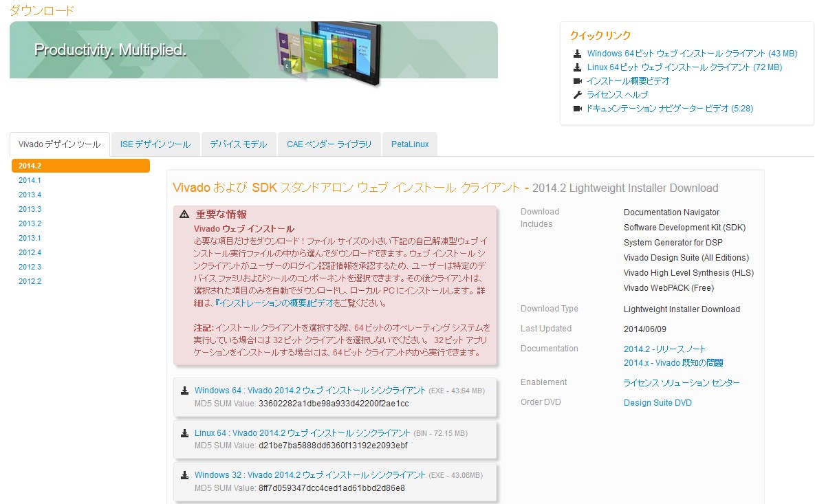Viewport: 815px width, 504px height.
Task: Select version 2013.3 in sidebar
Action: (x=30, y=210)
